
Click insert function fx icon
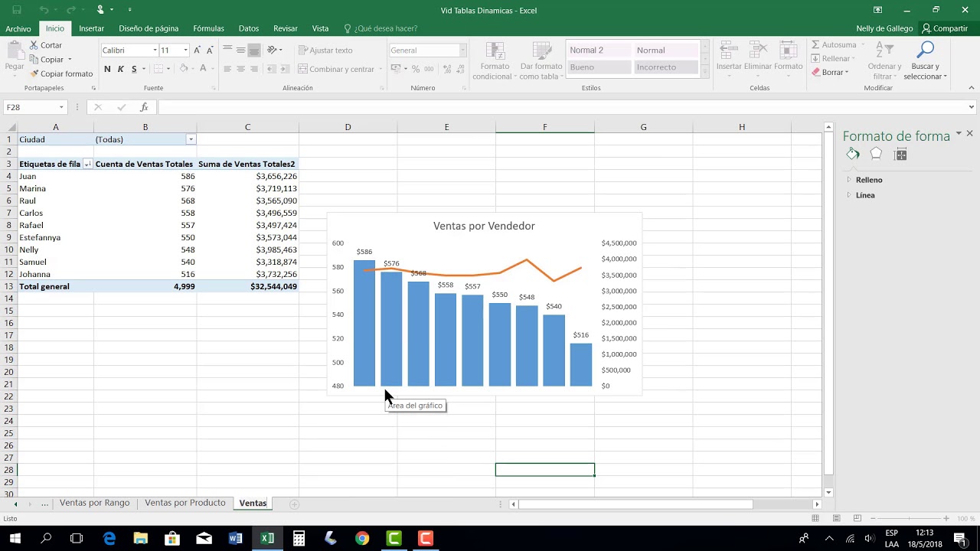coord(144,107)
